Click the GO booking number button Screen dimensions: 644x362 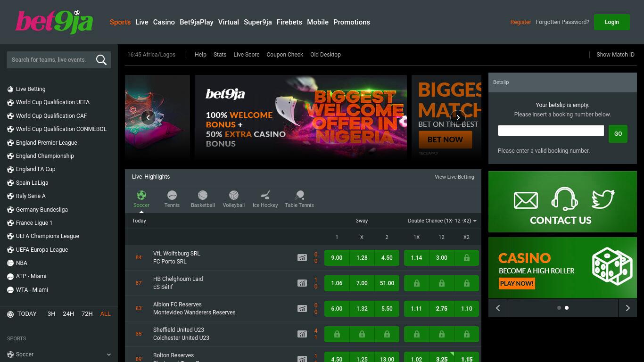tap(618, 134)
